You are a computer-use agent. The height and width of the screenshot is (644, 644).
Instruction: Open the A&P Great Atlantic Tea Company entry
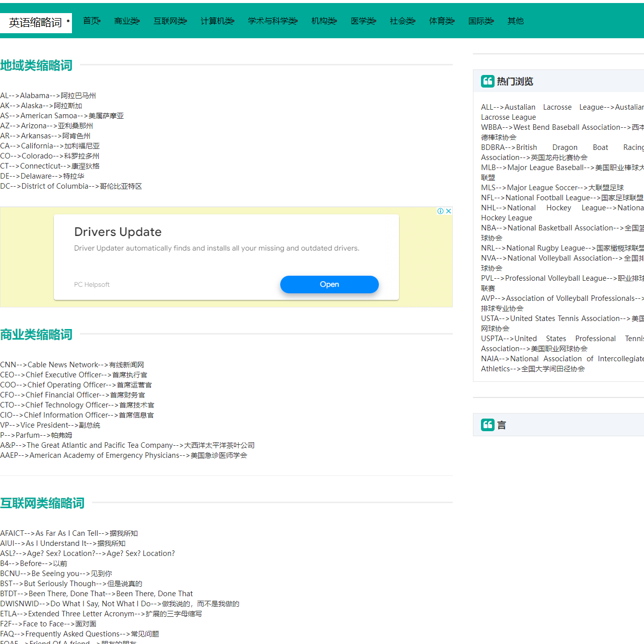pos(127,445)
